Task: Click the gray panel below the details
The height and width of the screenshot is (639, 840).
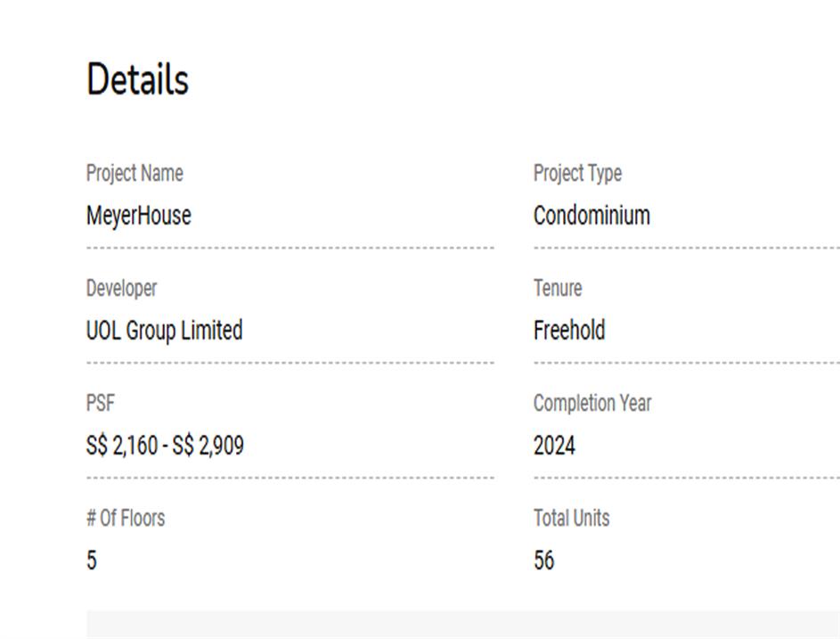Action: (463, 625)
